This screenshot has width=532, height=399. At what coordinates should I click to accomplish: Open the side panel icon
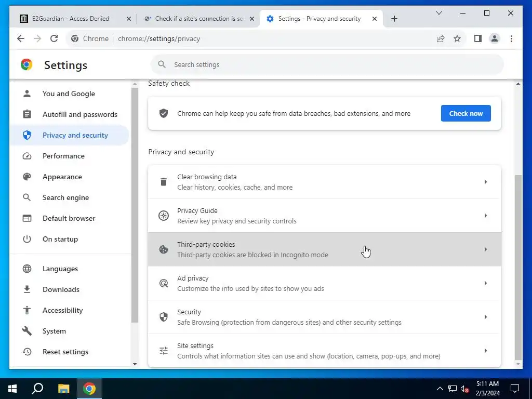point(478,38)
